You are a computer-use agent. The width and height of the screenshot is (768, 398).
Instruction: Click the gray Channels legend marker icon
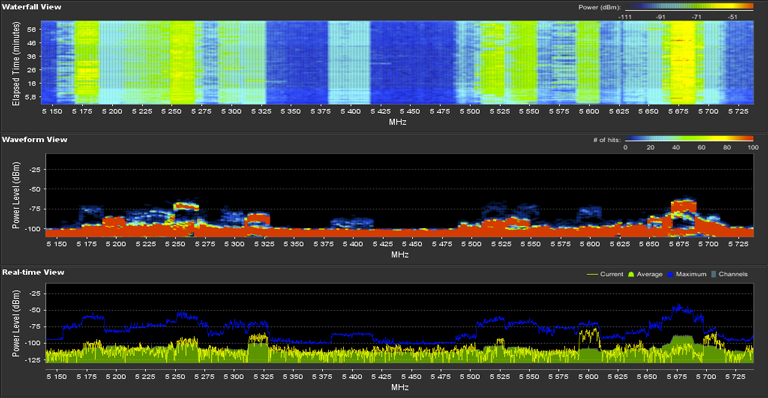(x=713, y=274)
